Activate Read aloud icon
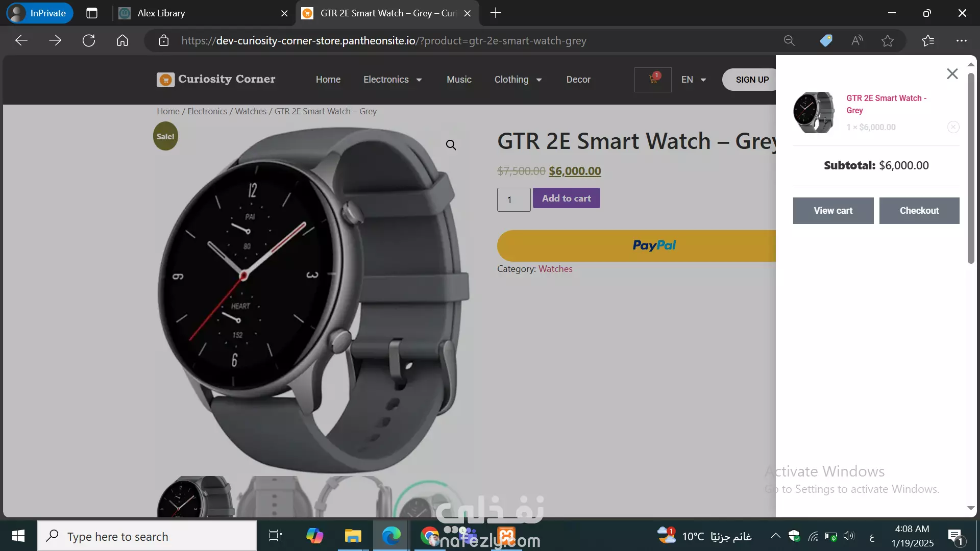Screen dimensions: 980x551 [x=857, y=40]
